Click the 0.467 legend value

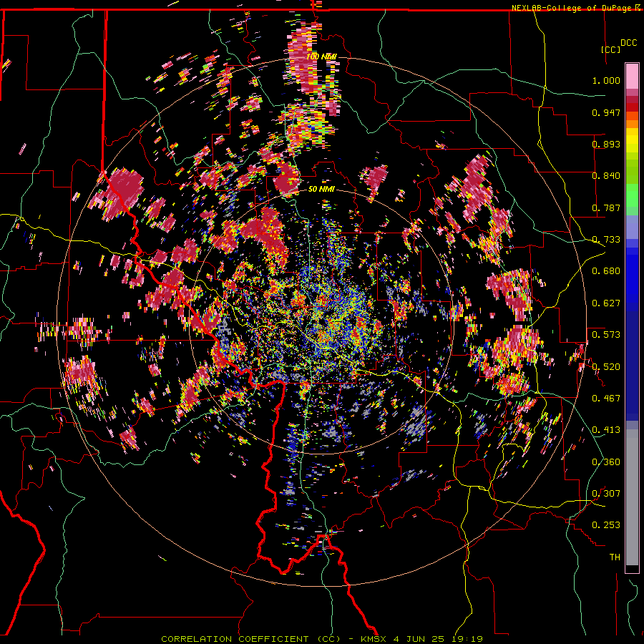click(606, 399)
